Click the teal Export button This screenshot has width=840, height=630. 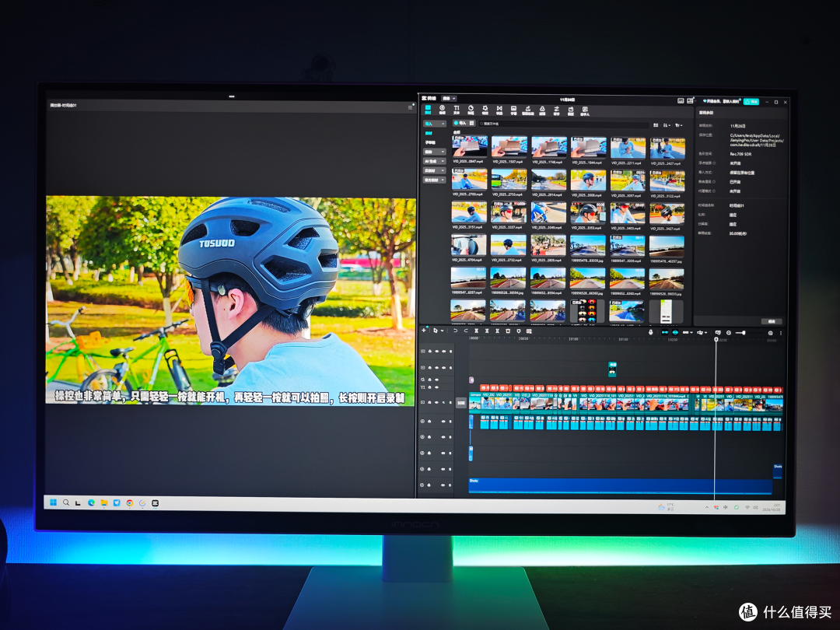[x=751, y=101]
